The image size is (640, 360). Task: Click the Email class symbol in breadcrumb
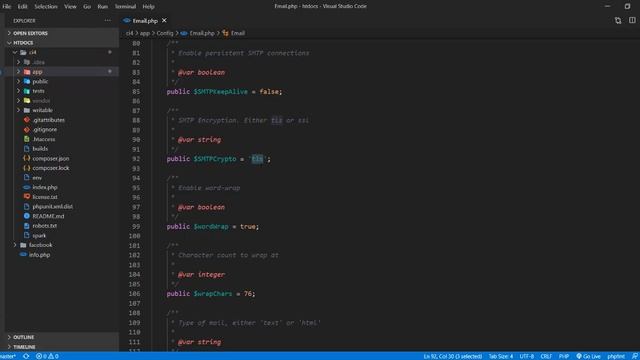(234, 33)
